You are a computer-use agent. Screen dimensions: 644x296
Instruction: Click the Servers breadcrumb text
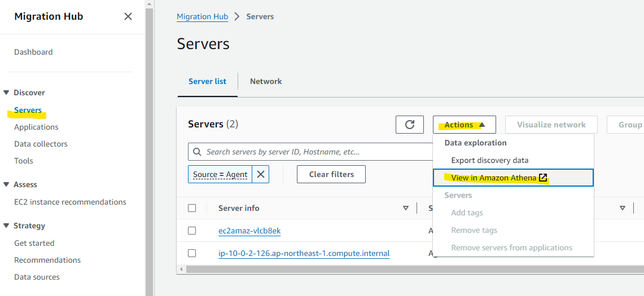tap(260, 17)
